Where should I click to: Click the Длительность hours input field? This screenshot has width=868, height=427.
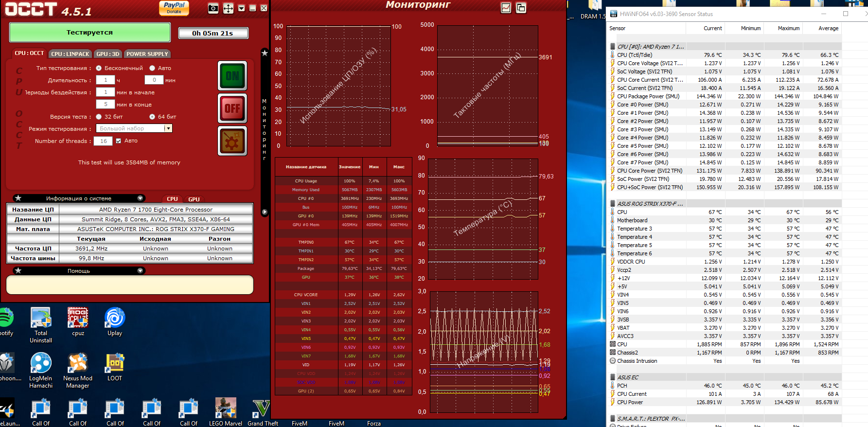click(x=106, y=80)
